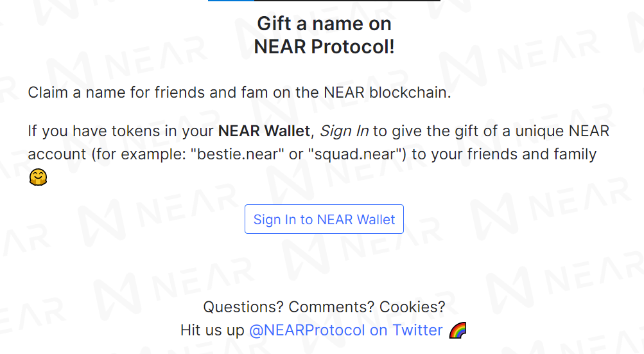Image resolution: width=644 pixels, height=354 pixels.
Task: Click the 'Questions?' word in footer
Action: click(x=243, y=307)
